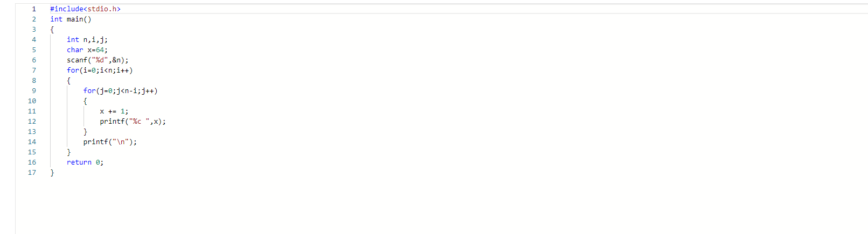Select line number 7 in the gutter
The image size is (868, 234).
point(34,70)
